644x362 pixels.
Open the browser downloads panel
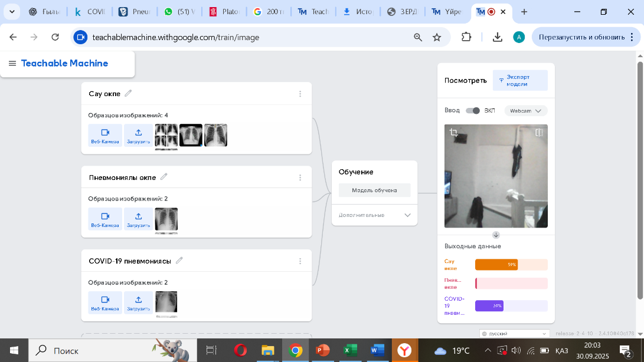(498, 37)
